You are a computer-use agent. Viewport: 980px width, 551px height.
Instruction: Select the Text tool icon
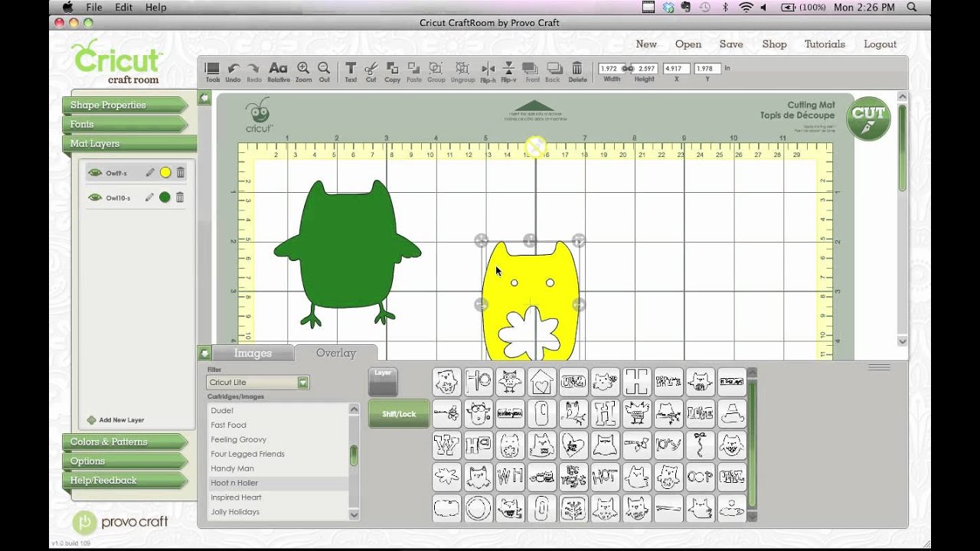pyautogui.click(x=351, y=70)
